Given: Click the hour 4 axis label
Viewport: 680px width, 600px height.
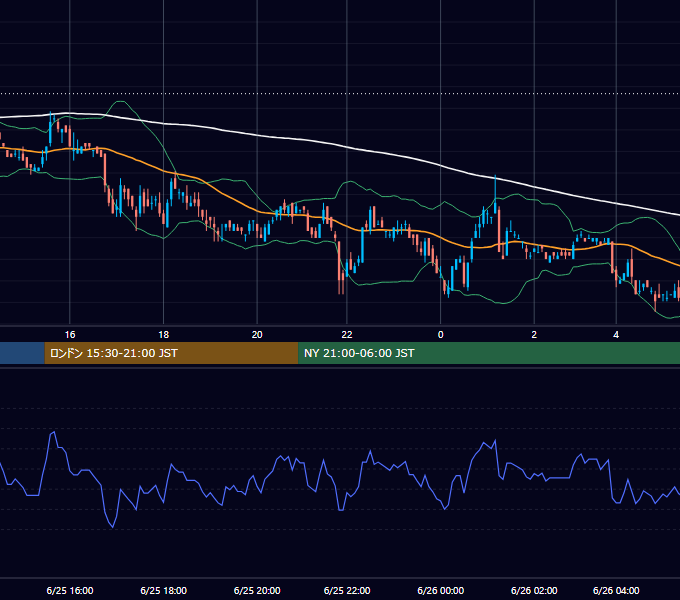Looking at the screenshot, I should 616,335.
